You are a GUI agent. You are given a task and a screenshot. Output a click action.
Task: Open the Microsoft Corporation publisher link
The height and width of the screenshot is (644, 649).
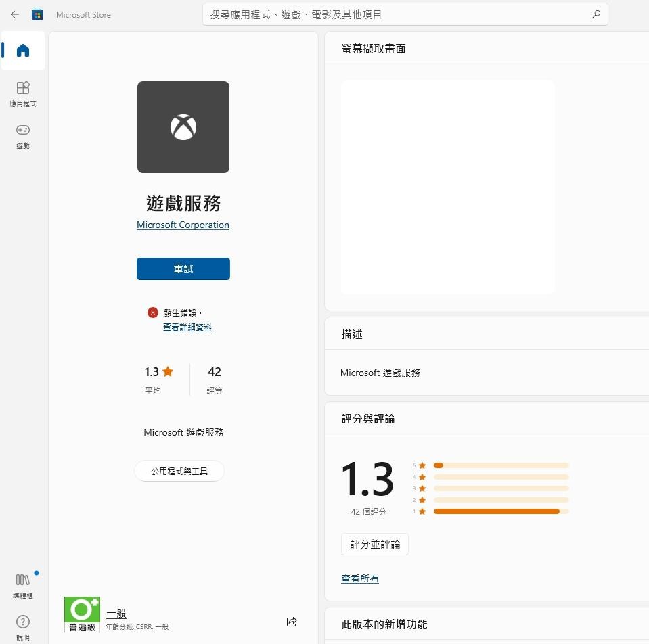click(x=183, y=225)
